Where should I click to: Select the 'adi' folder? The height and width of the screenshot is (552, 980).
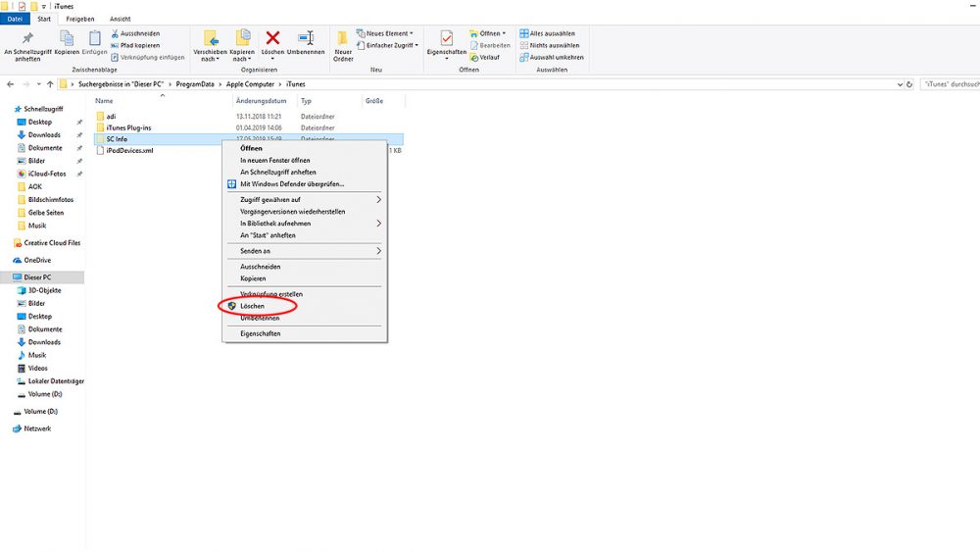click(112, 117)
